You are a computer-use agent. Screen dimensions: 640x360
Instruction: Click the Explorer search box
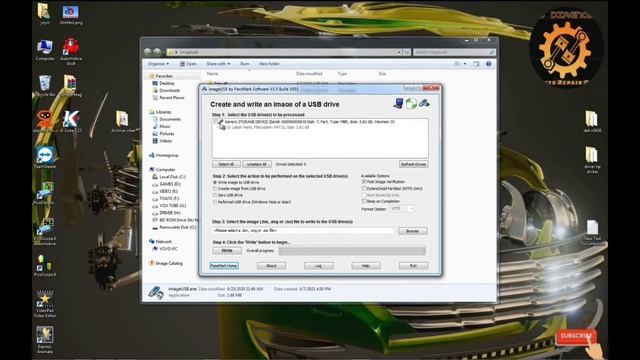[x=454, y=52]
